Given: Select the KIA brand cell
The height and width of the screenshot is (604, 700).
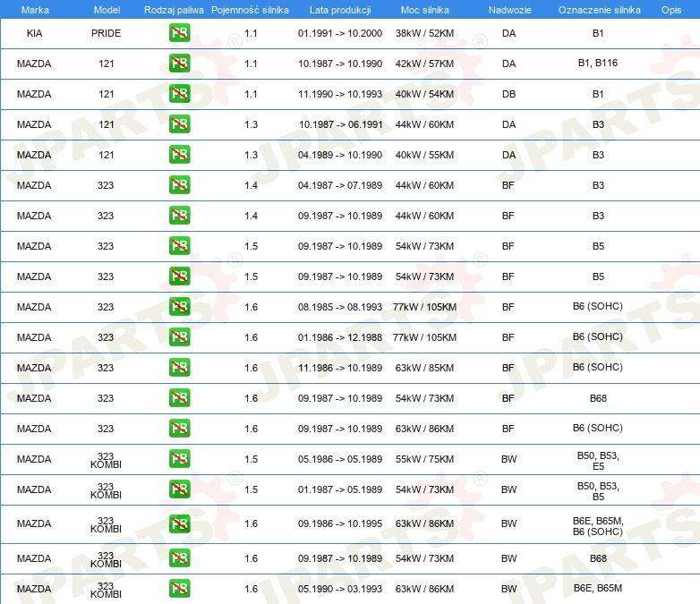Looking at the screenshot, I should click(x=34, y=33).
